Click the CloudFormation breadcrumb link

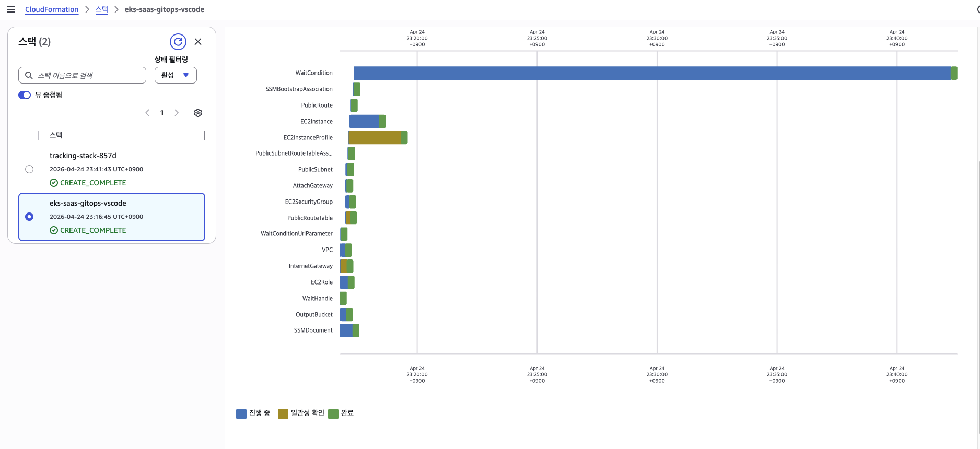click(52, 9)
